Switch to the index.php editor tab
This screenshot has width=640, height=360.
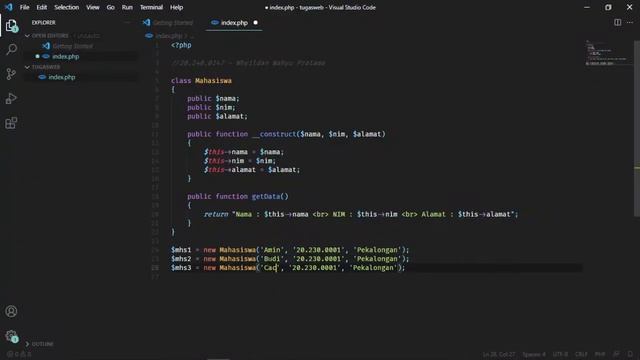pyautogui.click(x=234, y=23)
